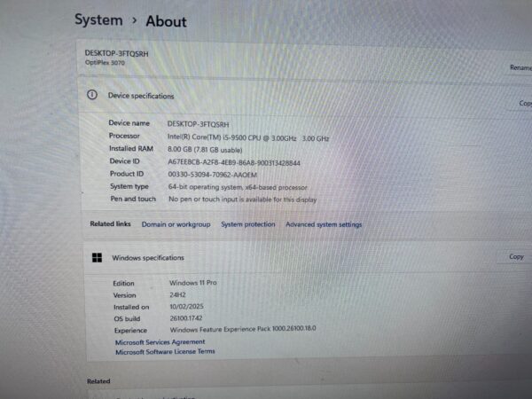Select the Edition value Windows 11 Pro
The height and width of the screenshot is (399, 532).
coord(193,283)
